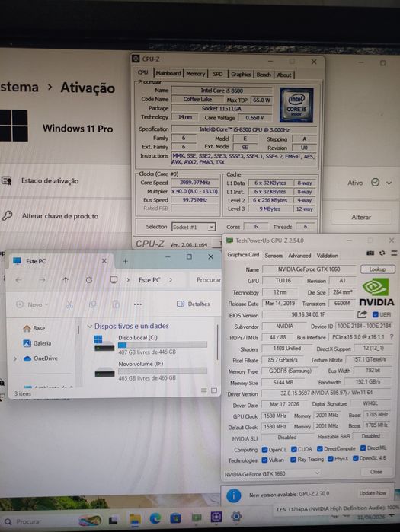Screen dimensions: 400x532
Task: Toggle OpenCL checkbox
Action: (264, 450)
